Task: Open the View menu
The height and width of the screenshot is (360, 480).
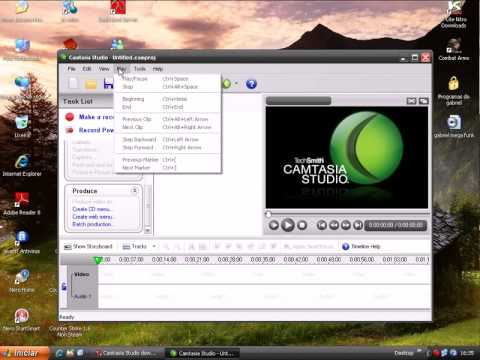Action: click(104, 69)
